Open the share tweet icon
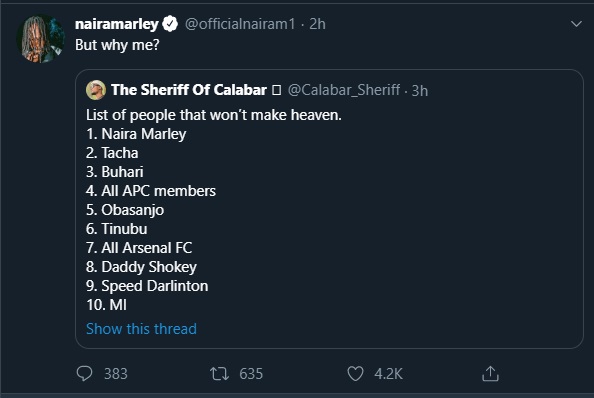The width and height of the screenshot is (594, 398). 490,373
